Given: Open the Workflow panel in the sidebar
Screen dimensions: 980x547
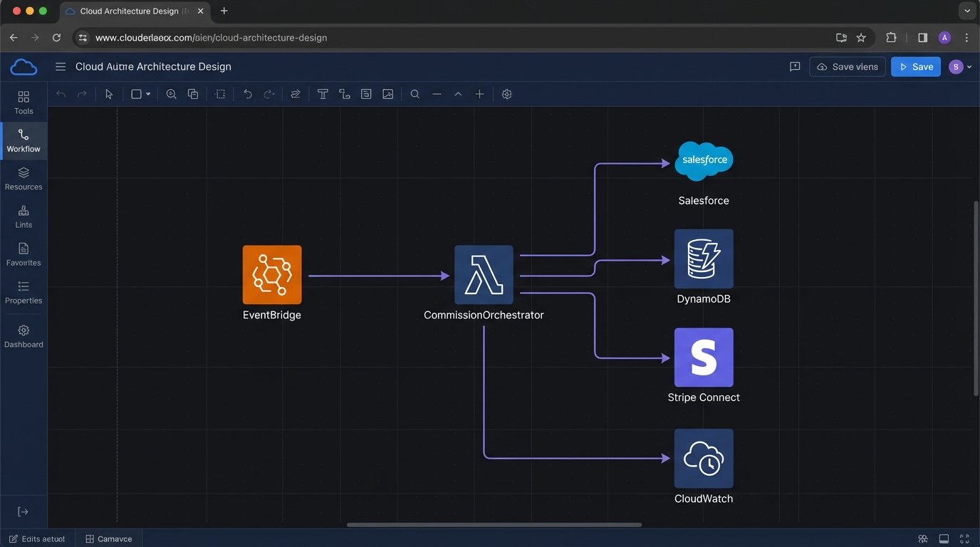Looking at the screenshot, I should pyautogui.click(x=24, y=140).
